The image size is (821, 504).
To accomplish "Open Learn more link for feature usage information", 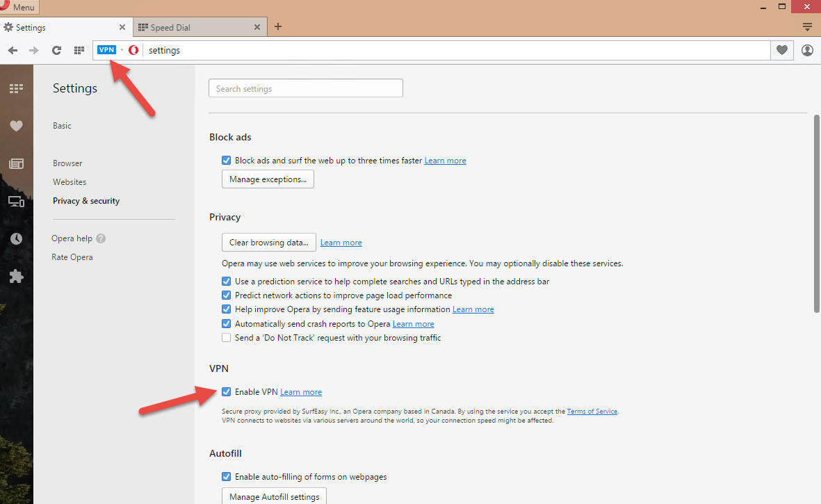I will tap(473, 309).
